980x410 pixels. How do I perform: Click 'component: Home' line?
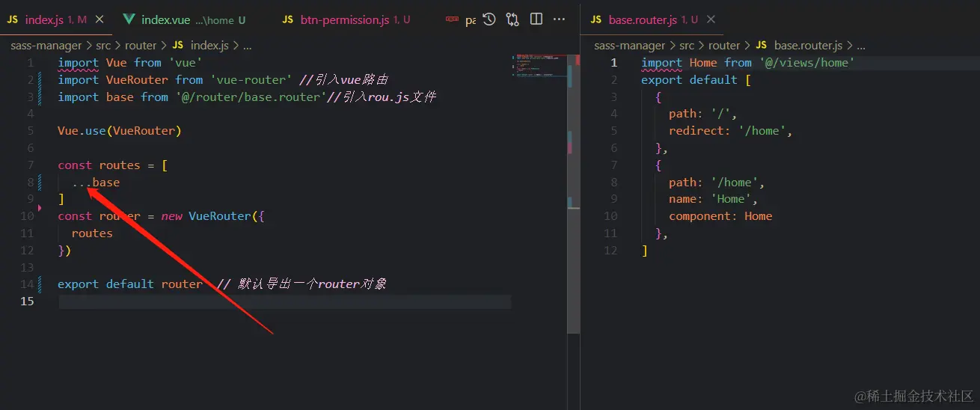click(720, 216)
